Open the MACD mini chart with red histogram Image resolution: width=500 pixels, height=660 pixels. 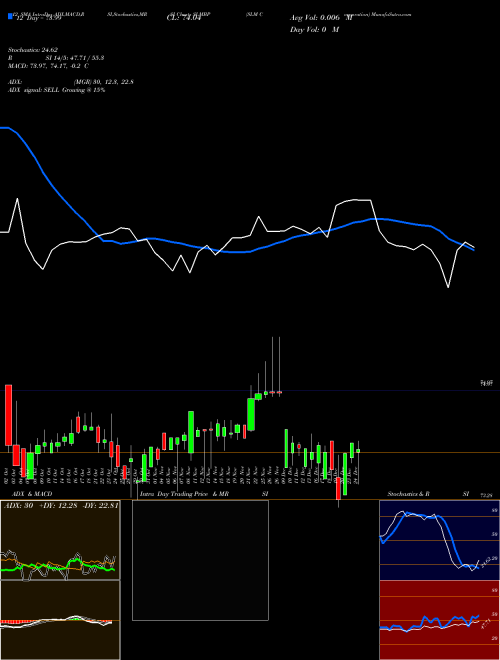pyautogui.click(x=60, y=620)
